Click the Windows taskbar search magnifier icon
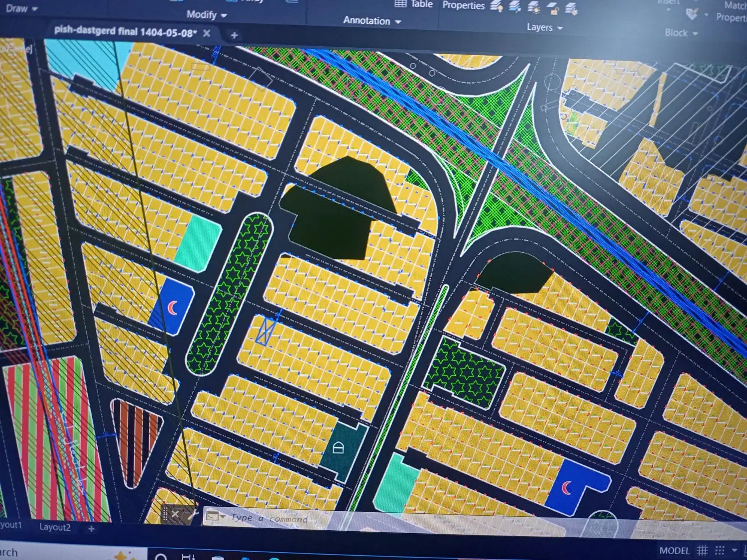This screenshot has width=747, height=560. coord(161,557)
